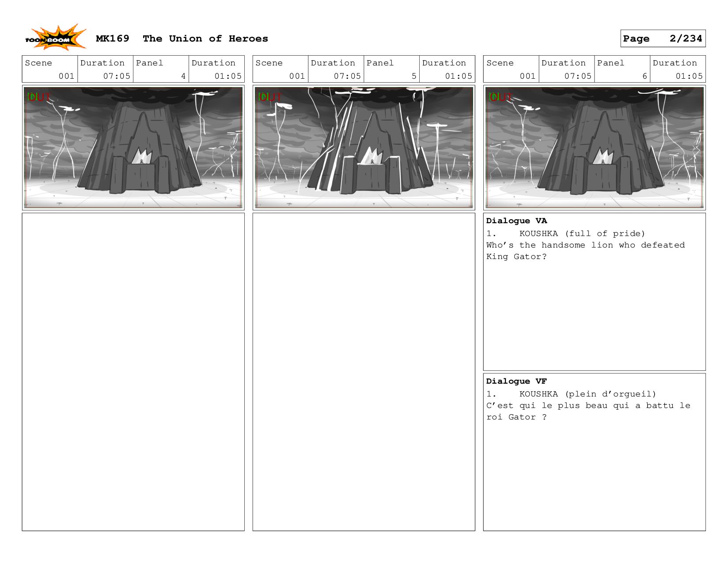This screenshot has height=564, width=728.
Task: Select the panel number 5 cell
Action: click(x=392, y=69)
